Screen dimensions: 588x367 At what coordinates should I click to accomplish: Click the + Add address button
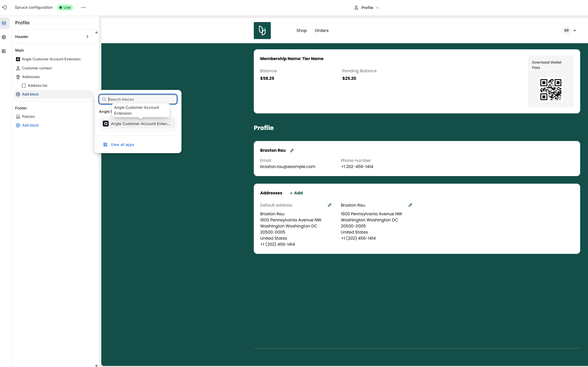click(296, 193)
